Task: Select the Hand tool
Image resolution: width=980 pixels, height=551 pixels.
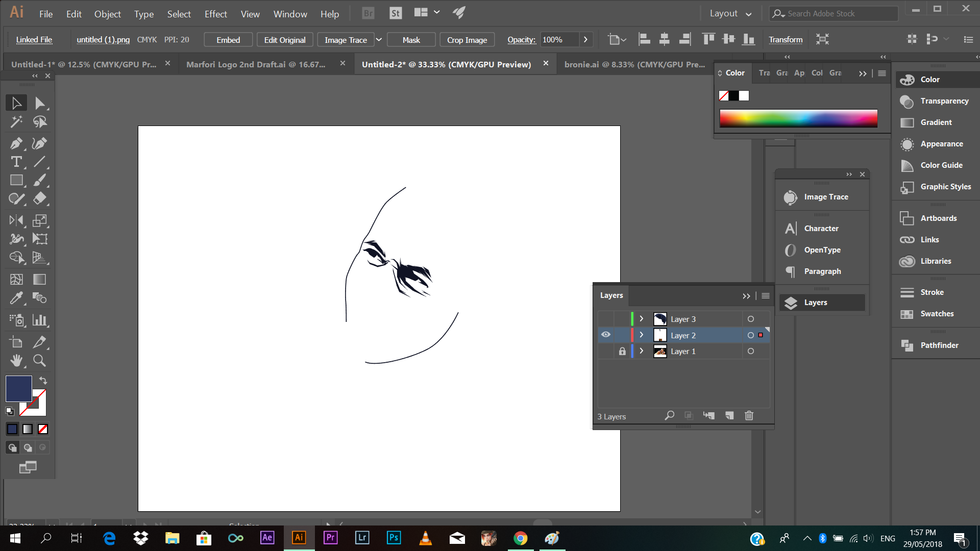Action: (x=16, y=360)
